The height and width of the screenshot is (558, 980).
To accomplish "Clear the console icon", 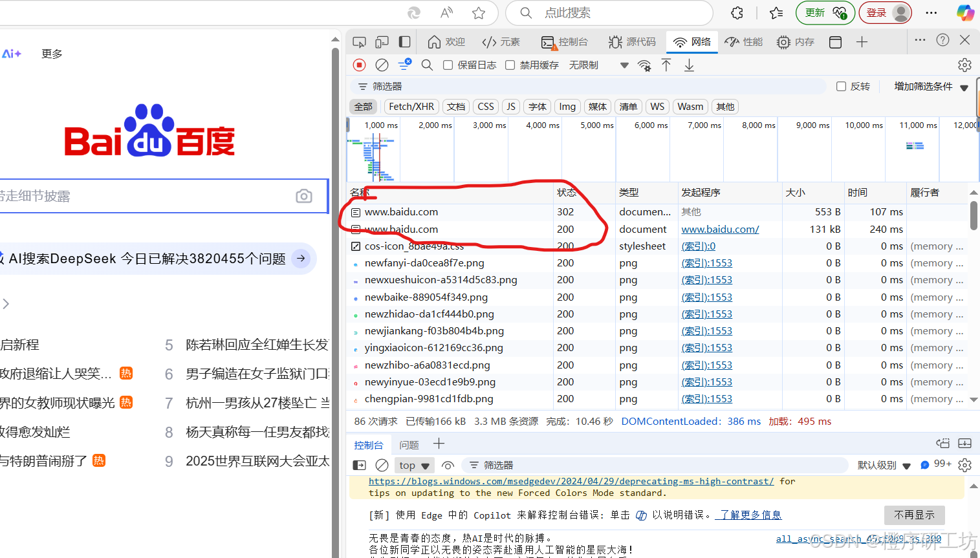I will tap(382, 465).
